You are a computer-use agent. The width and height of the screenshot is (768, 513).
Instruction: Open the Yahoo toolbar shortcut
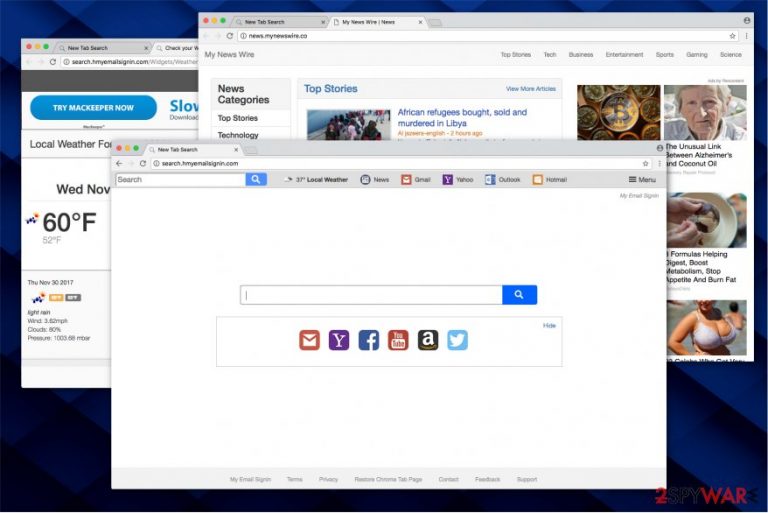point(458,180)
